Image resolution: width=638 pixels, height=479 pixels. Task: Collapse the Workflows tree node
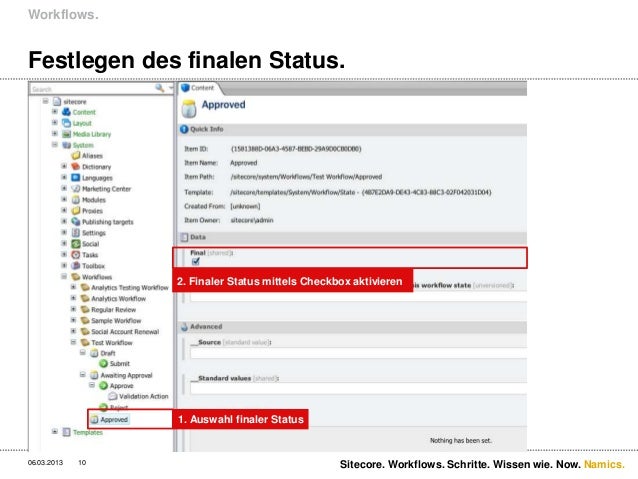click(64, 276)
